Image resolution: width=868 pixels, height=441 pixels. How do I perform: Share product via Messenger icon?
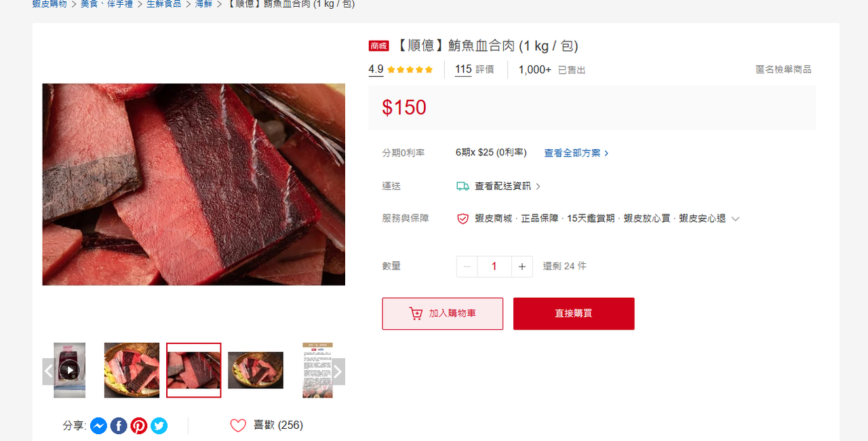click(98, 426)
